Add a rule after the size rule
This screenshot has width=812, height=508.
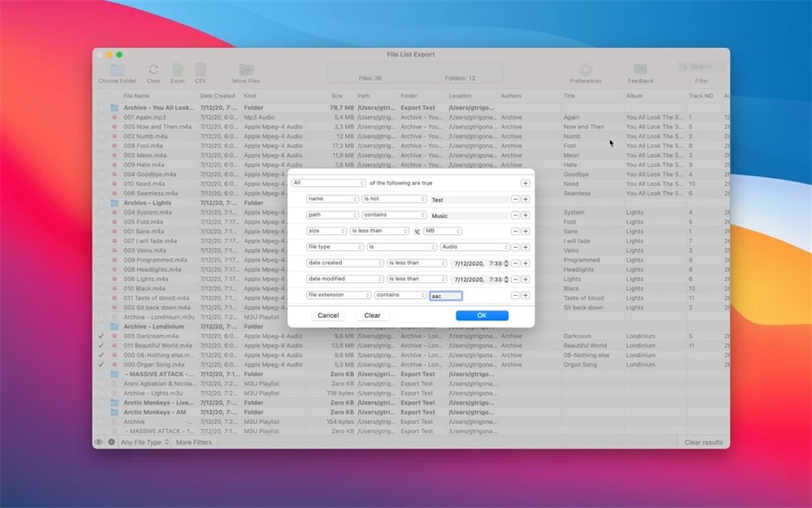point(525,231)
